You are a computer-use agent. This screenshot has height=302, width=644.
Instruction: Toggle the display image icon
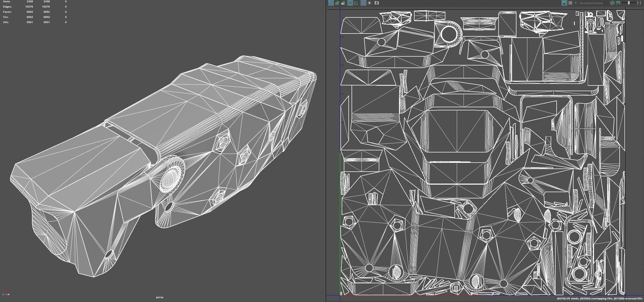(564, 3)
